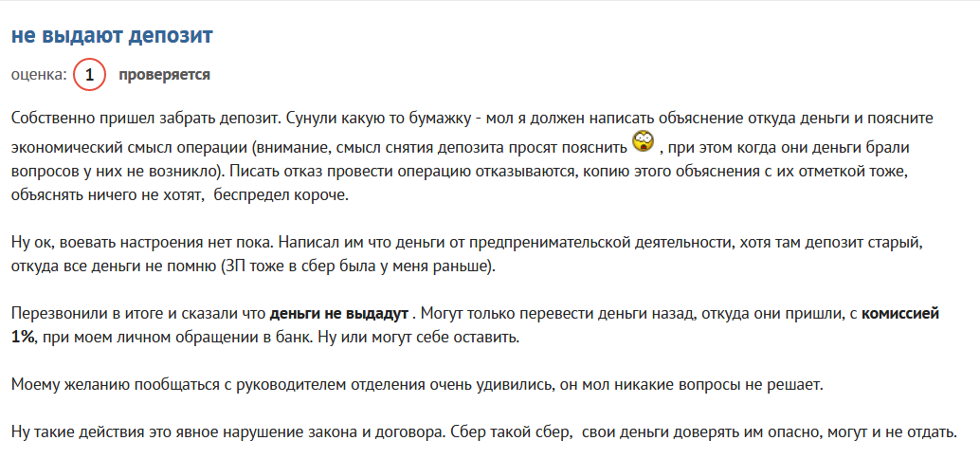
Task: Click the "проверяется" status label
Action: tap(164, 75)
